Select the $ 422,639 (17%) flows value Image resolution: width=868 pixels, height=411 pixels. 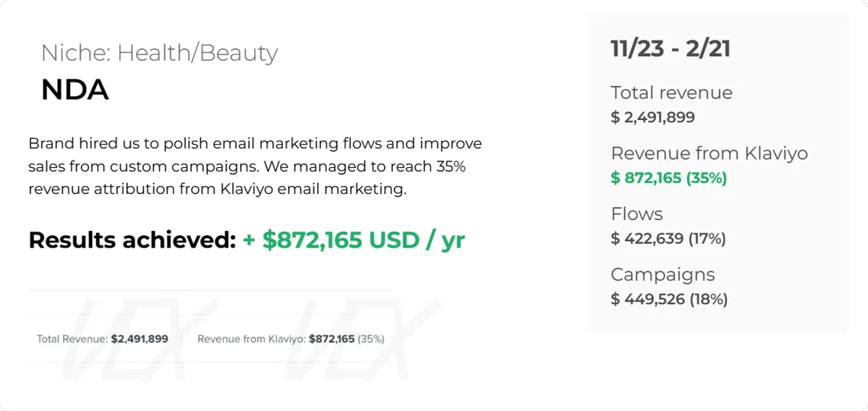[x=668, y=239]
